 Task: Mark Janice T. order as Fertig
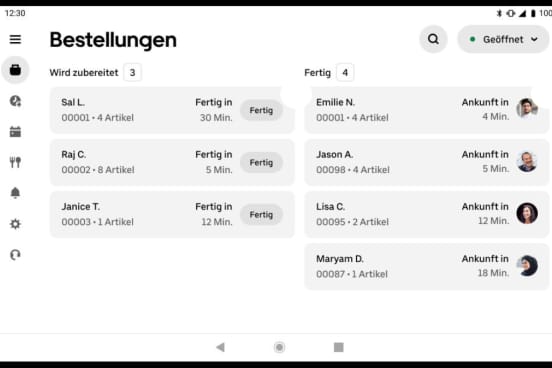tap(261, 214)
